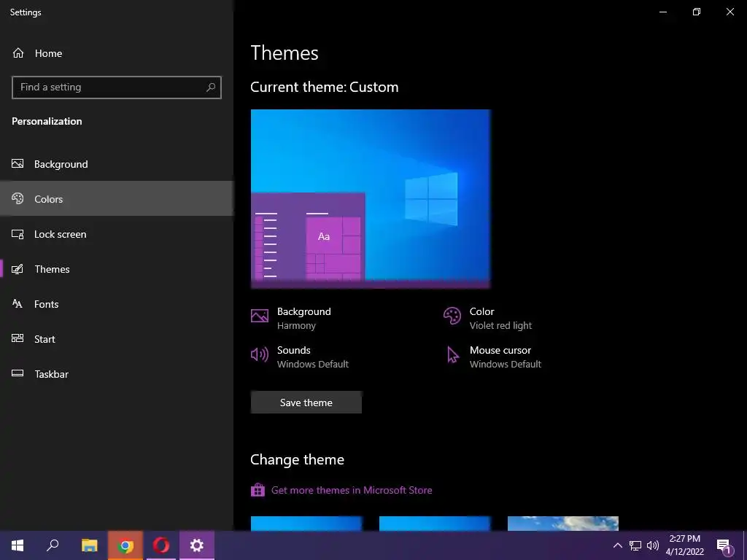Show hidden system tray icons
Viewport: 747px width, 560px height.
617,545
